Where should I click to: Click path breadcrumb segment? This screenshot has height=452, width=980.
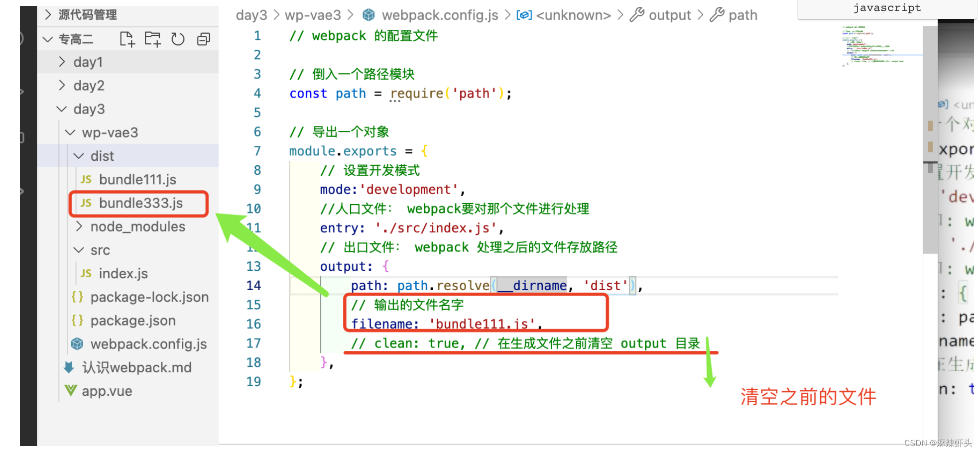pos(743,15)
